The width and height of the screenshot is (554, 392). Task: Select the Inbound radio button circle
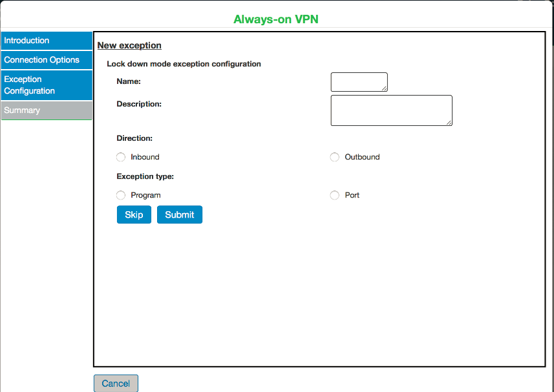click(121, 157)
